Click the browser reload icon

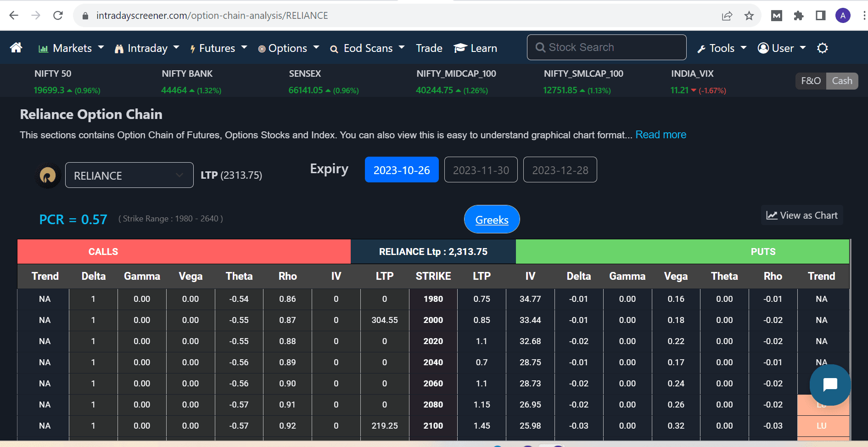[58, 16]
